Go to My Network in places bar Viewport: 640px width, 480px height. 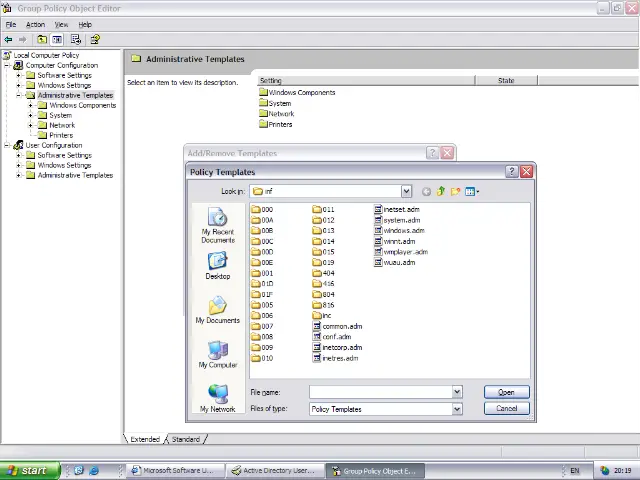[x=218, y=398]
